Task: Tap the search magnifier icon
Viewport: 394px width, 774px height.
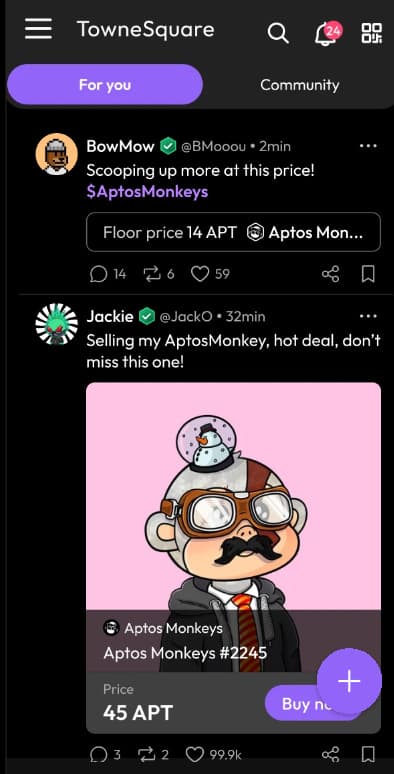Action: (278, 33)
